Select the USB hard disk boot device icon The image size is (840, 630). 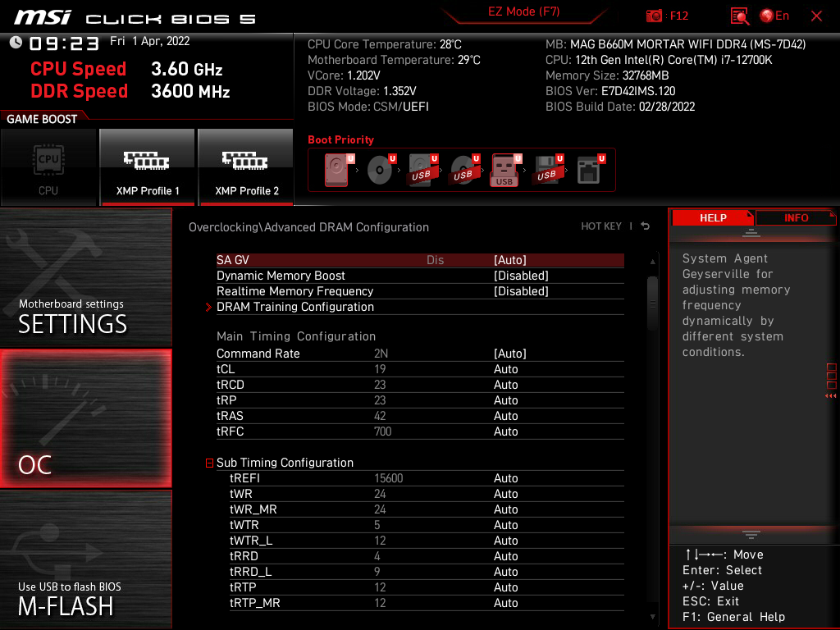[x=422, y=170]
